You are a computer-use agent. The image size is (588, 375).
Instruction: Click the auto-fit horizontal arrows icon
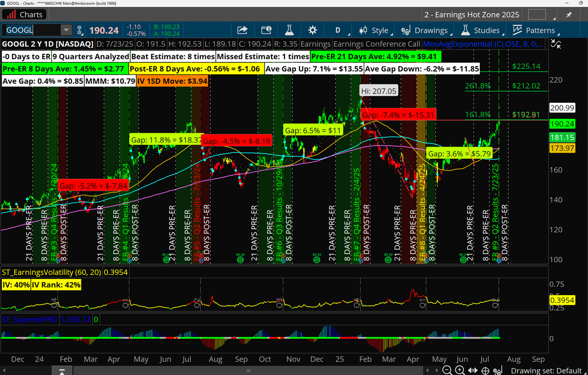tap(472, 370)
